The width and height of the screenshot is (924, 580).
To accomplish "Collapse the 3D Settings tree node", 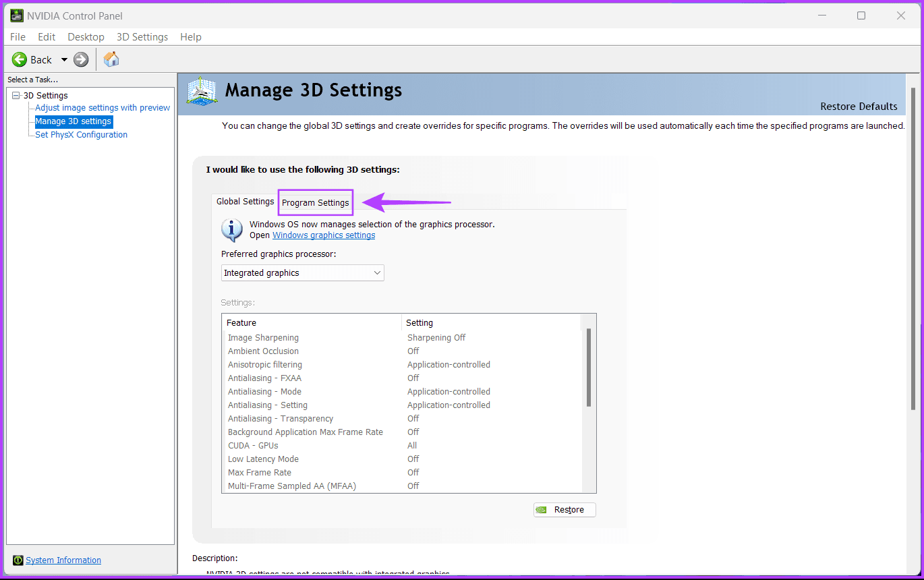I will [x=16, y=96].
